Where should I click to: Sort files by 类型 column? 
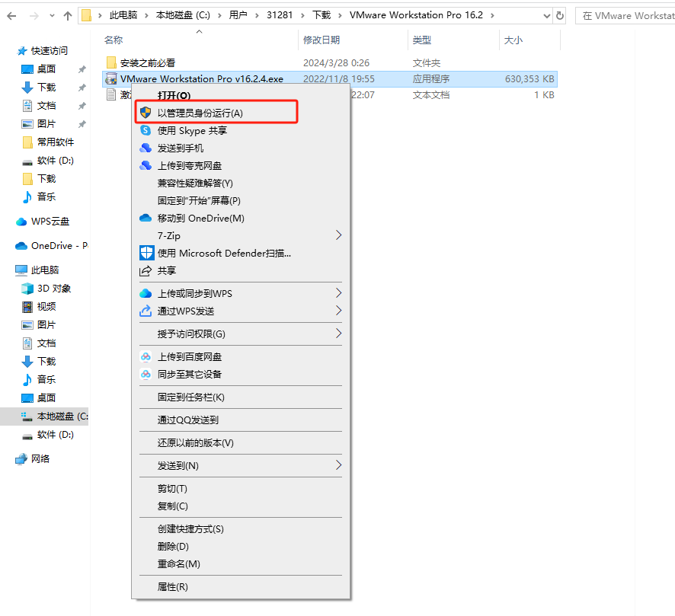tap(421, 40)
